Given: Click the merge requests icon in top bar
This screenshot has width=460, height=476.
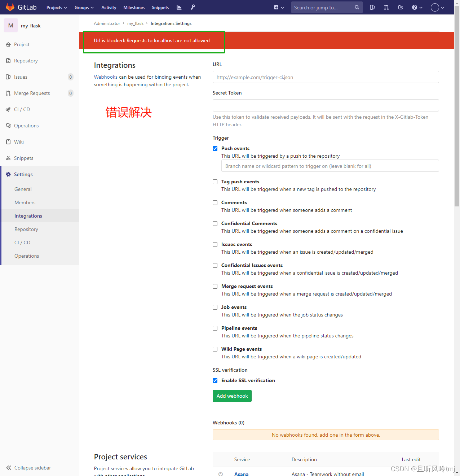Looking at the screenshot, I should [x=386, y=7].
